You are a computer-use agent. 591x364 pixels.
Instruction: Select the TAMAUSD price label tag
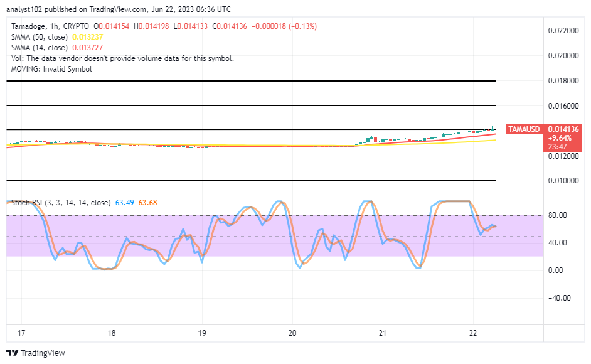524,129
